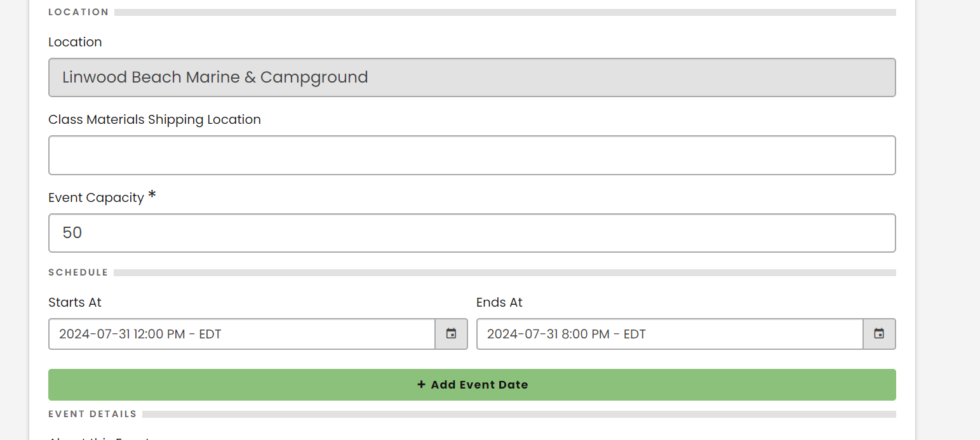Click the Class Materials Shipping Location label
The image size is (980, 440).
click(x=154, y=119)
